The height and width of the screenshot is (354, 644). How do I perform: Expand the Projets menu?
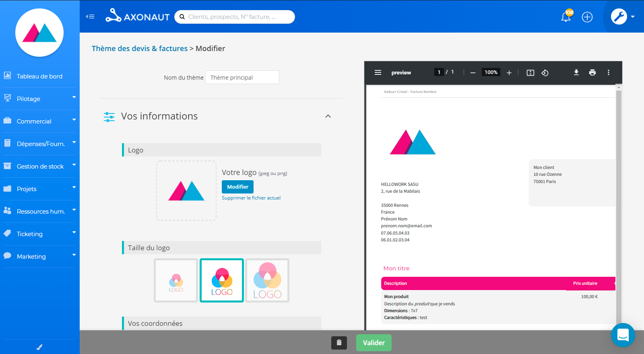[x=39, y=189]
